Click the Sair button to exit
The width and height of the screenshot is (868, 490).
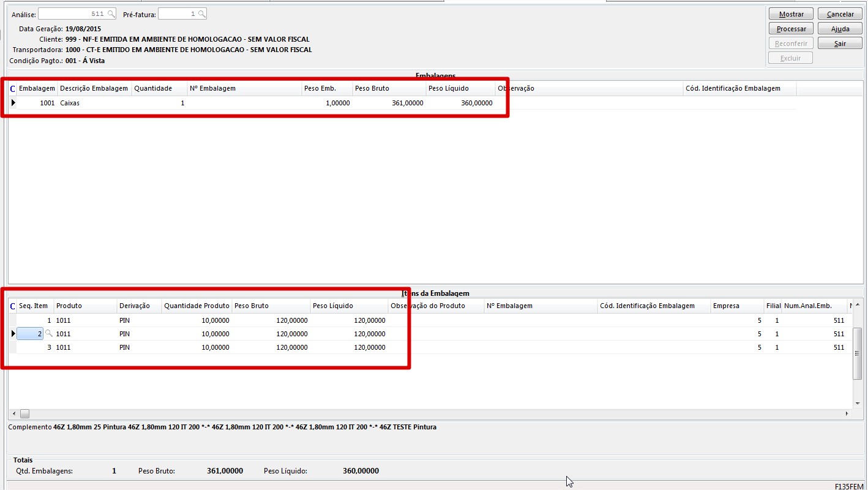tap(840, 43)
